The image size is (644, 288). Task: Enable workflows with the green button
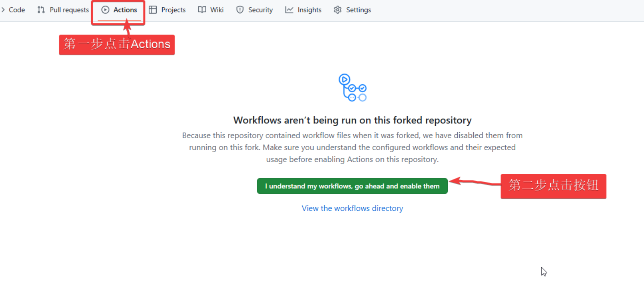[352, 186]
